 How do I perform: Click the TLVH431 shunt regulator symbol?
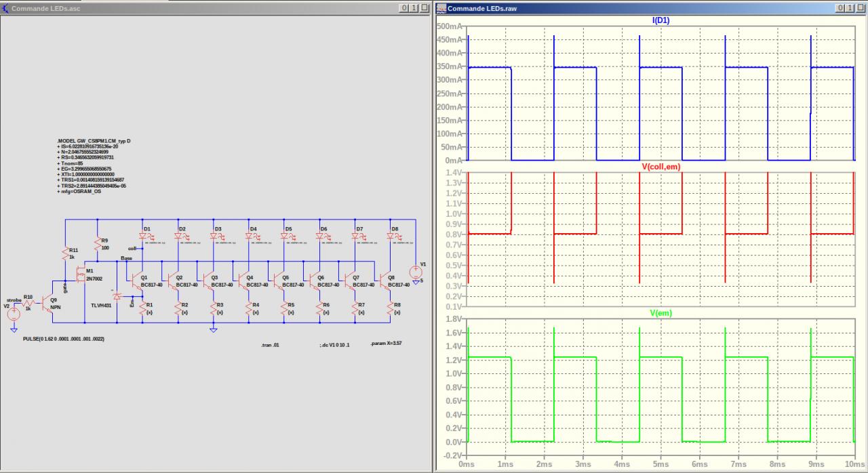click(117, 296)
